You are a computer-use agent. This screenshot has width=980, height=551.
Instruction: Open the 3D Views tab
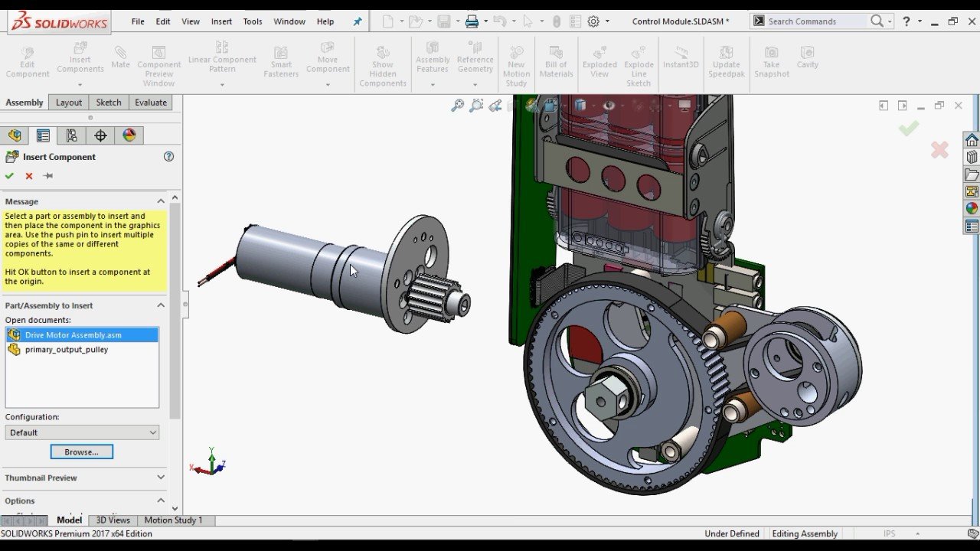click(x=113, y=520)
